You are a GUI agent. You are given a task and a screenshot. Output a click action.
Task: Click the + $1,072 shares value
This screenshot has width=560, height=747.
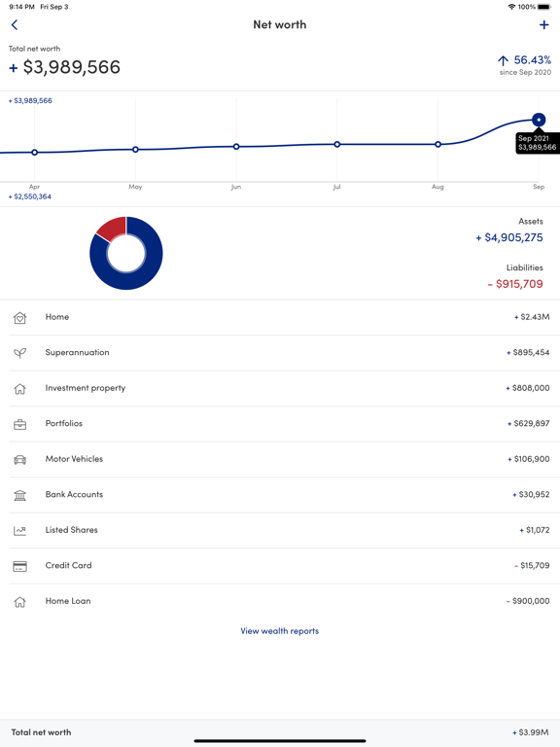(x=534, y=530)
